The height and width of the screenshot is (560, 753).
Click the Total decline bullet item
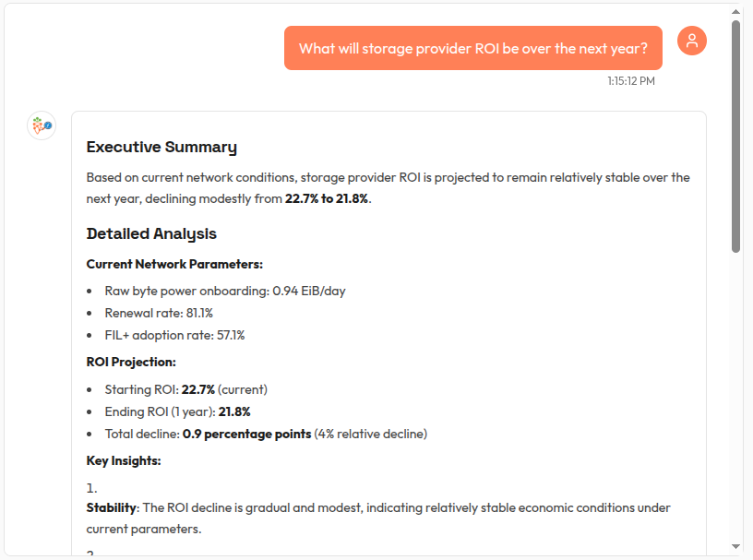[x=266, y=434]
